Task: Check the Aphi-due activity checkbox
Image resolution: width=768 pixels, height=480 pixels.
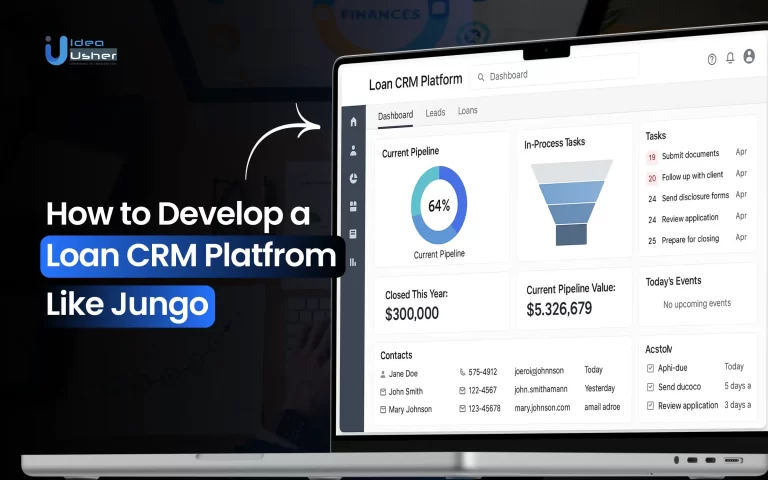Action: (x=651, y=368)
